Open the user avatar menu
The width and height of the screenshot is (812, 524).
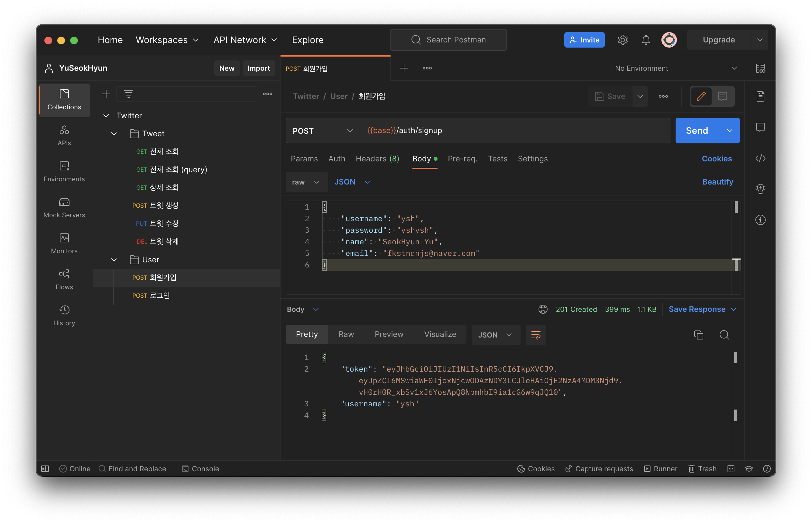tap(669, 40)
